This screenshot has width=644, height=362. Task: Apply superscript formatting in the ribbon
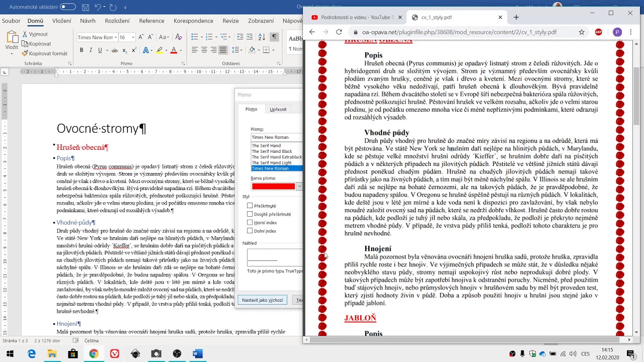tap(133, 50)
